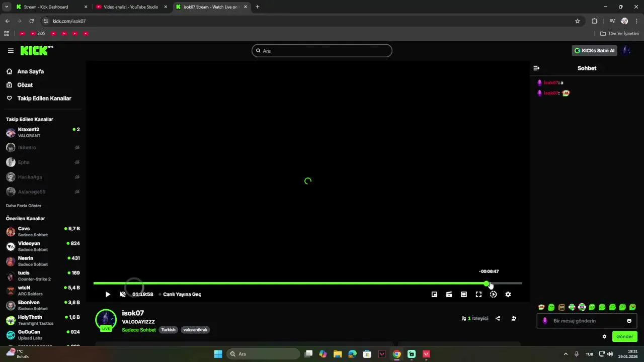Viewport: 644px width, 362px height.
Task: Open chat settings gear near Gönder
Action: click(x=604, y=337)
